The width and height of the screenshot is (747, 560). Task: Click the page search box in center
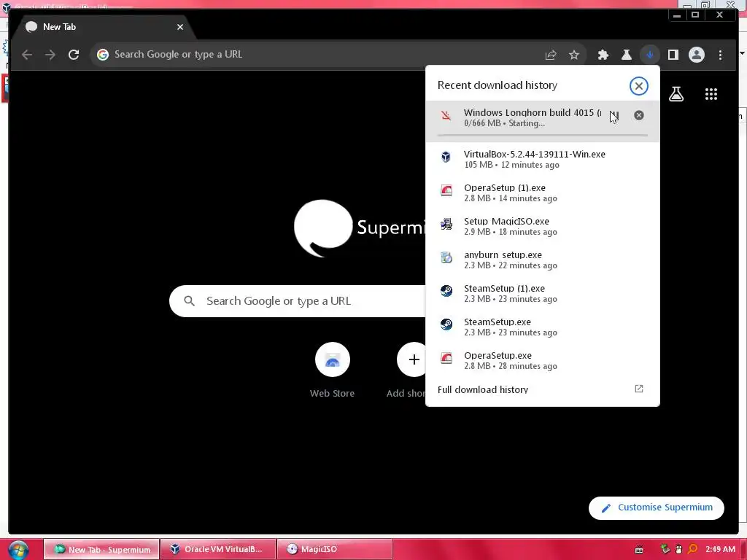(x=298, y=301)
